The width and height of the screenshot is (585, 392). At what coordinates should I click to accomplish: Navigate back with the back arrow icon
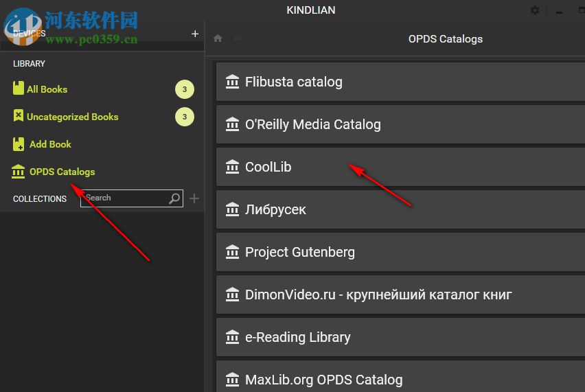click(238, 38)
